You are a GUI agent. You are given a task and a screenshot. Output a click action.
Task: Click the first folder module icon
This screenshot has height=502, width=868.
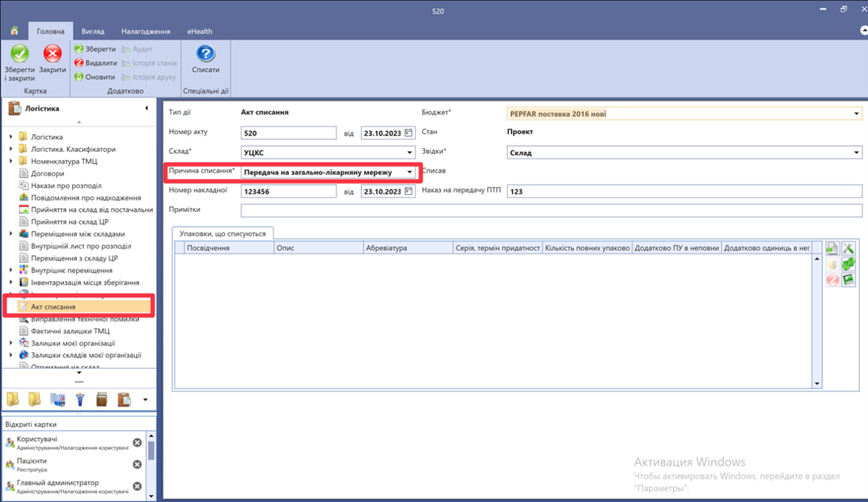pyautogui.click(x=13, y=400)
